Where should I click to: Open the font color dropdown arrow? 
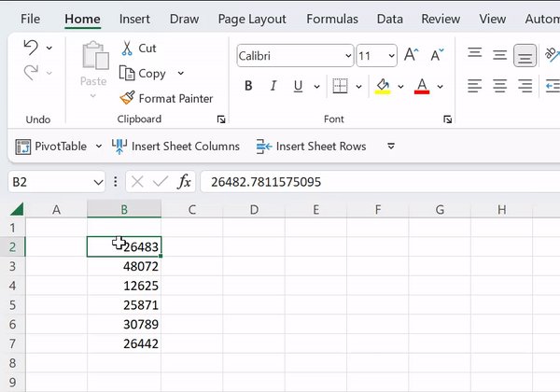440,87
